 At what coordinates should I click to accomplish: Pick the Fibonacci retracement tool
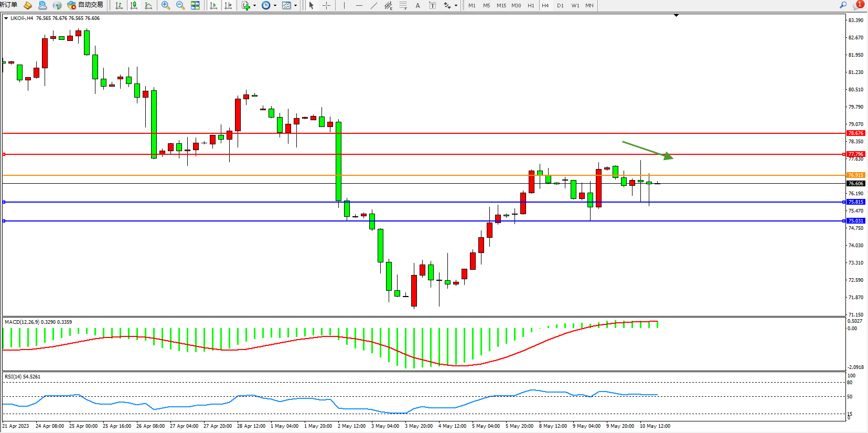click(403, 5)
